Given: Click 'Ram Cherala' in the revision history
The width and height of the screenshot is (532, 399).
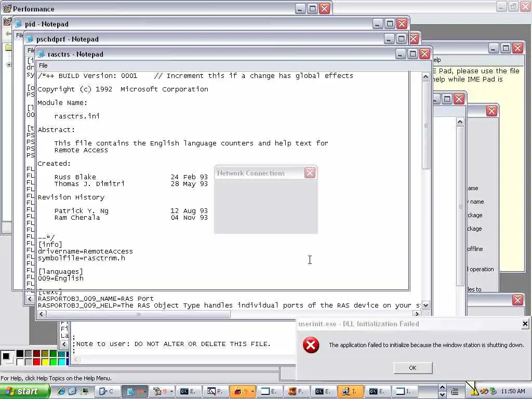Looking at the screenshot, I should point(77,218).
